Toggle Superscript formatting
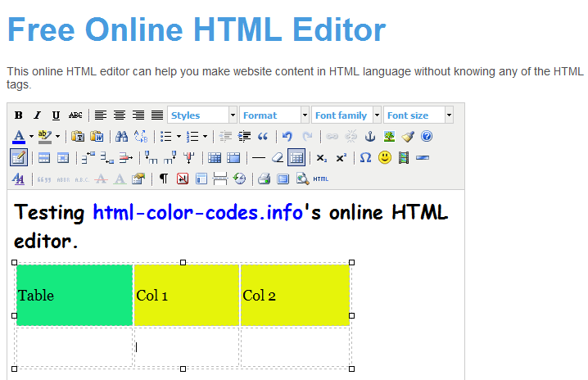Screen dimensions: 588x380 click(341, 158)
